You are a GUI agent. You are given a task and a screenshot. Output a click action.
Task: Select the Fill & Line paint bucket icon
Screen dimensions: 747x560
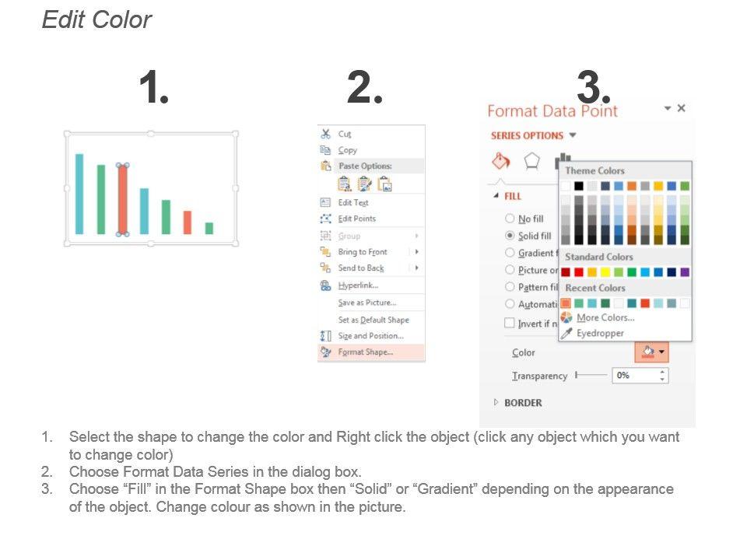click(501, 161)
